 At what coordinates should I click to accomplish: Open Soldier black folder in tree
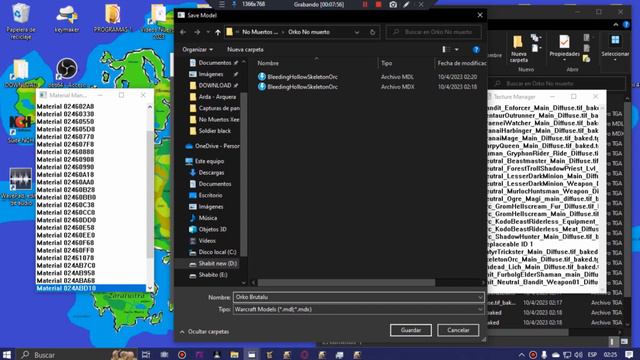[211, 131]
